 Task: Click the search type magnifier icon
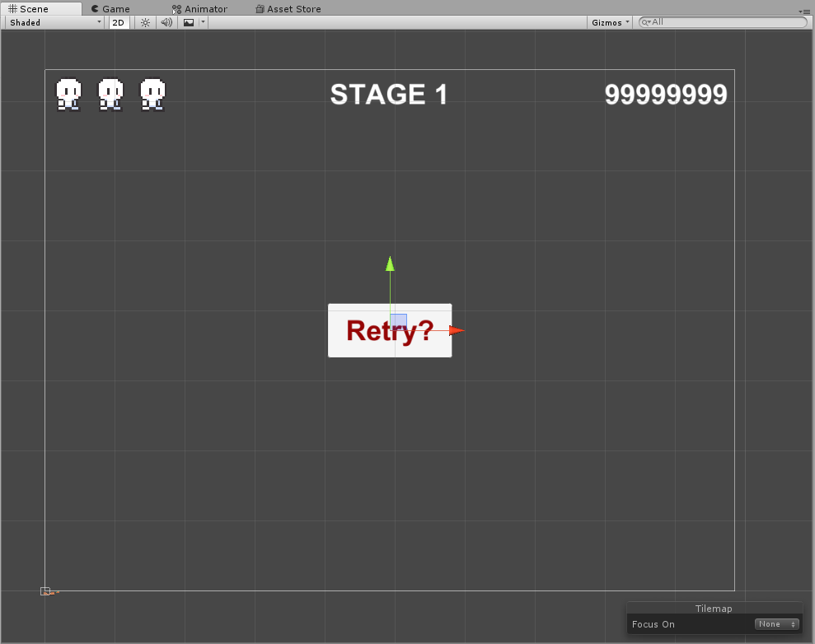click(645, 22)
